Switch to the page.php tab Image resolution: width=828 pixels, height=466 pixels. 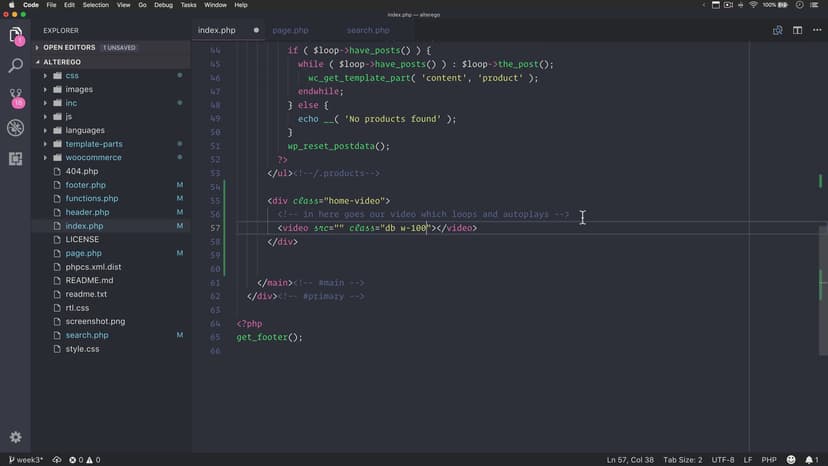[x=291, y=30]
